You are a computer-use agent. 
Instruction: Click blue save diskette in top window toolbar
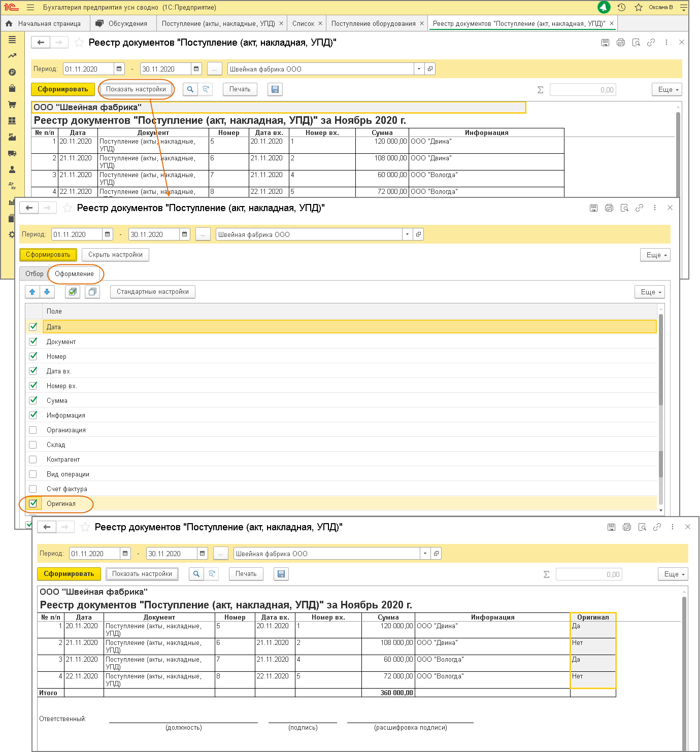pos(275,89)
